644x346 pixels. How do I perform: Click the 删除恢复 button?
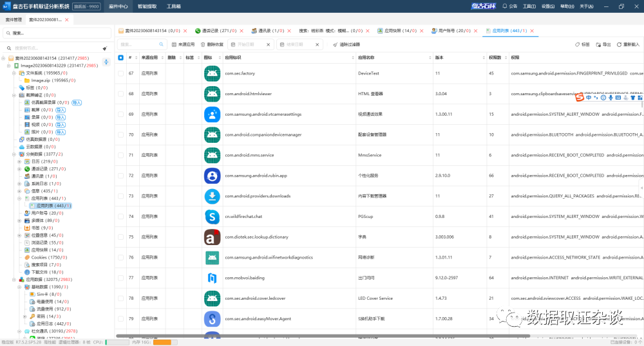[x=212, y=44]
